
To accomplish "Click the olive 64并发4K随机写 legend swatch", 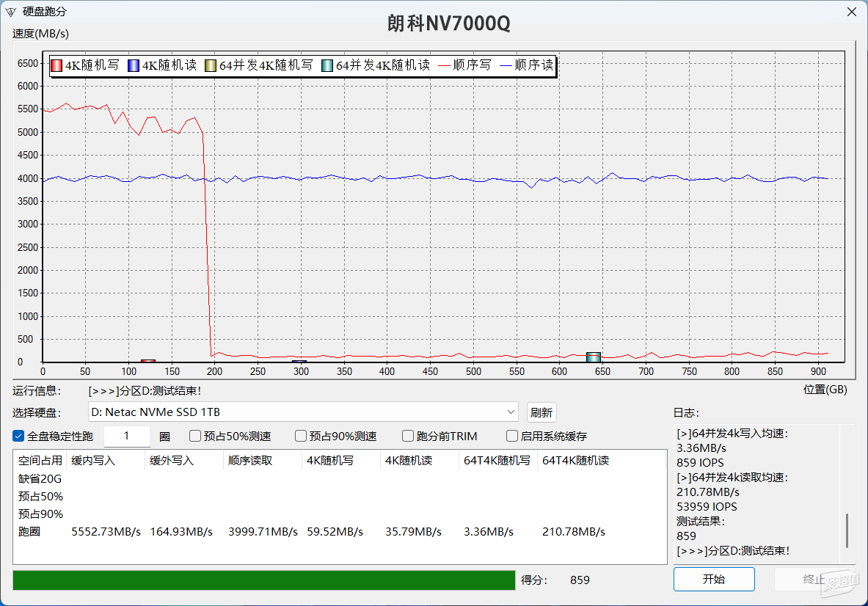I will (211, 65).
